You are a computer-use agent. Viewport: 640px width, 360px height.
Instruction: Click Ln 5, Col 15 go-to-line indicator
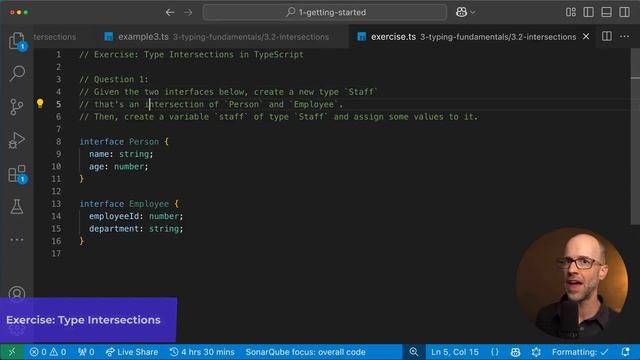455,352
